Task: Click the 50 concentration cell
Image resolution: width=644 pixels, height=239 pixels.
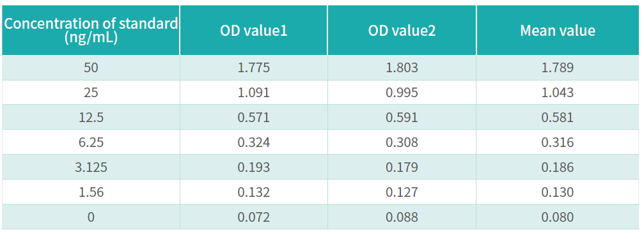Action: [x=91, y=68]
